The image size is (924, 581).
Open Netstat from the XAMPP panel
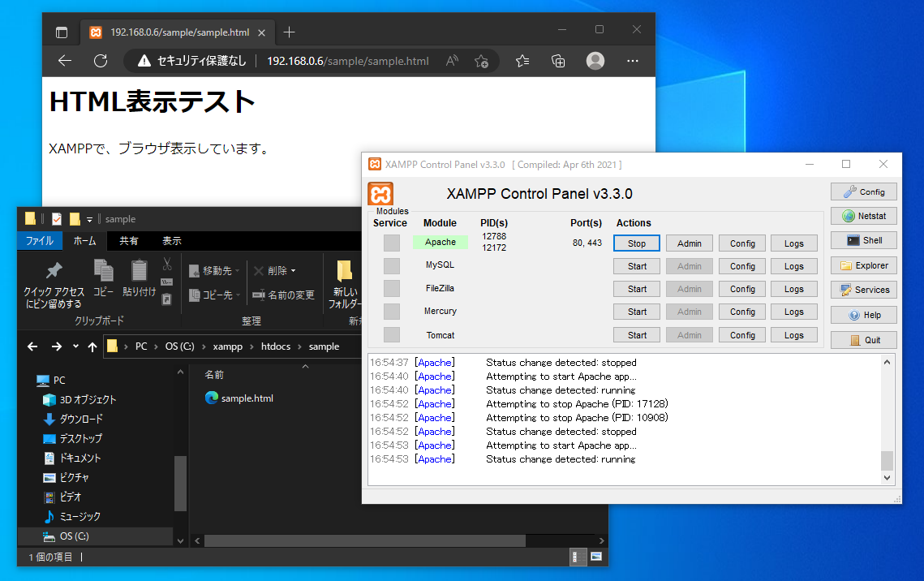863,215
